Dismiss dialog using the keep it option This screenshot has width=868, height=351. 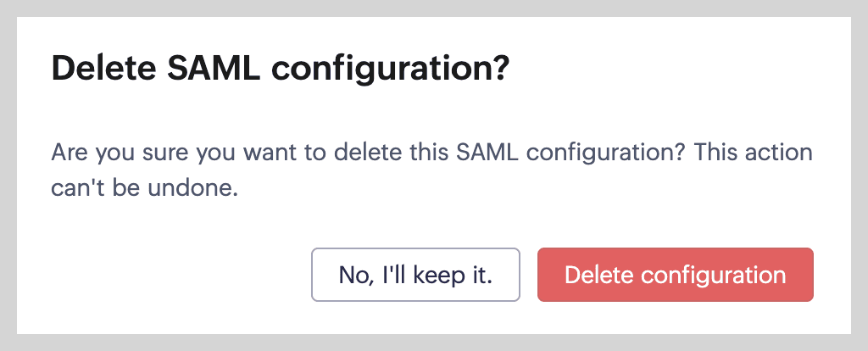coord(415,275)
